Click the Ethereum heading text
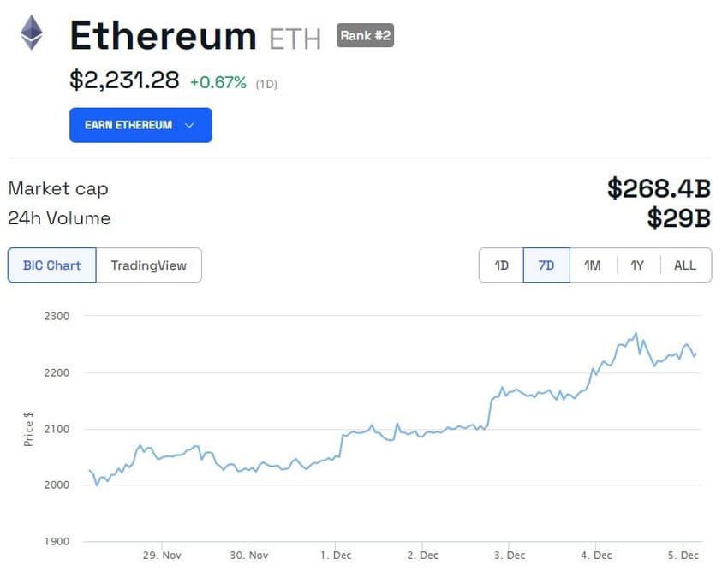The width and height of the screenshot is (728, 583). point(163,36)
